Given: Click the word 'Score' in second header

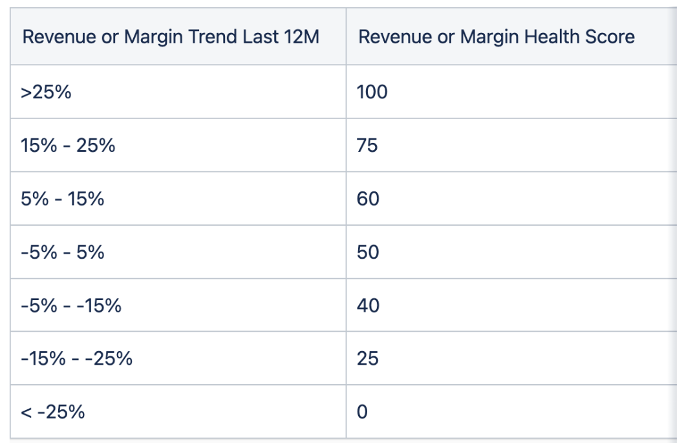Looking at the screenshot, I should [x=610, y=37].
